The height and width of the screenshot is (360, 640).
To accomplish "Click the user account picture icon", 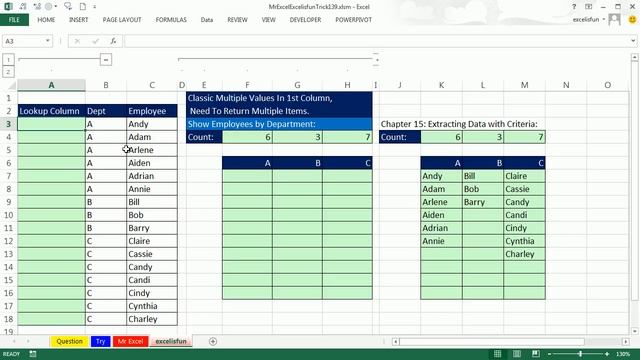I will point(614,19).
